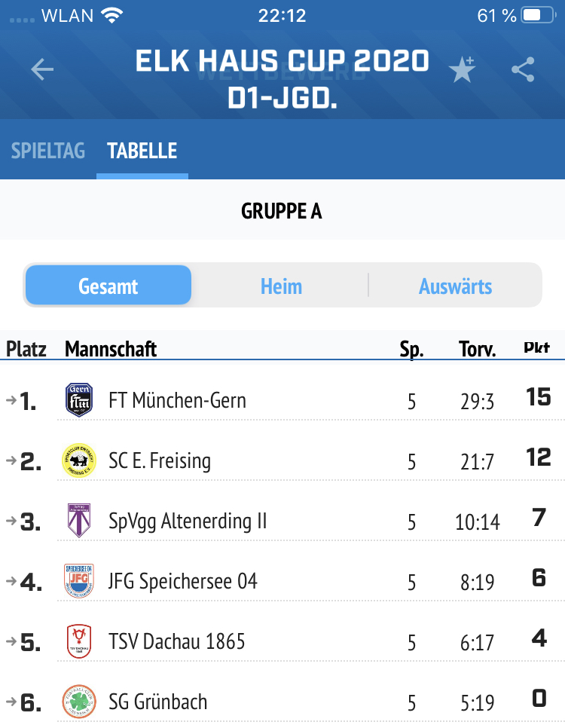Tap the Torv. column header
This screenshot has height=728, width=565.
click(478, 349)
